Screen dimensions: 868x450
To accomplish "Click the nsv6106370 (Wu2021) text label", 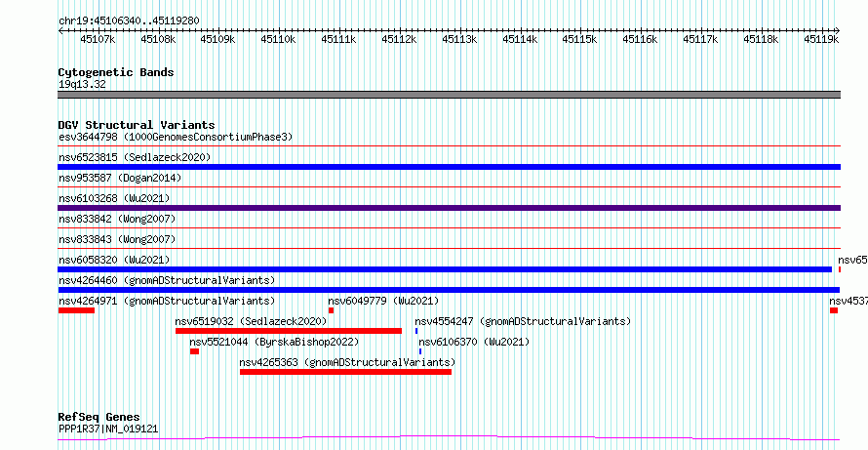I will [x=474, y=342].
